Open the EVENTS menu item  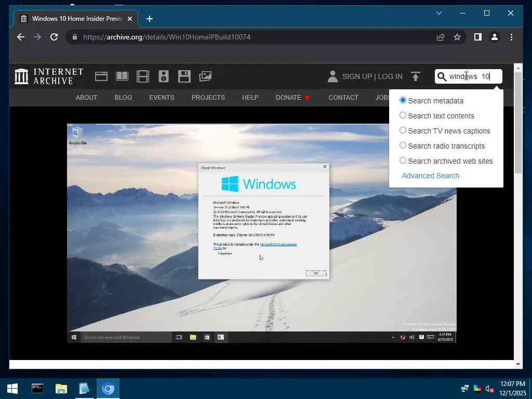coord(162,98)
